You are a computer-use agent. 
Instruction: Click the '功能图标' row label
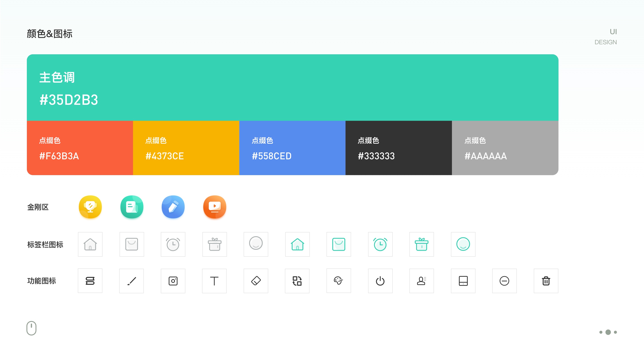[42, 281]
